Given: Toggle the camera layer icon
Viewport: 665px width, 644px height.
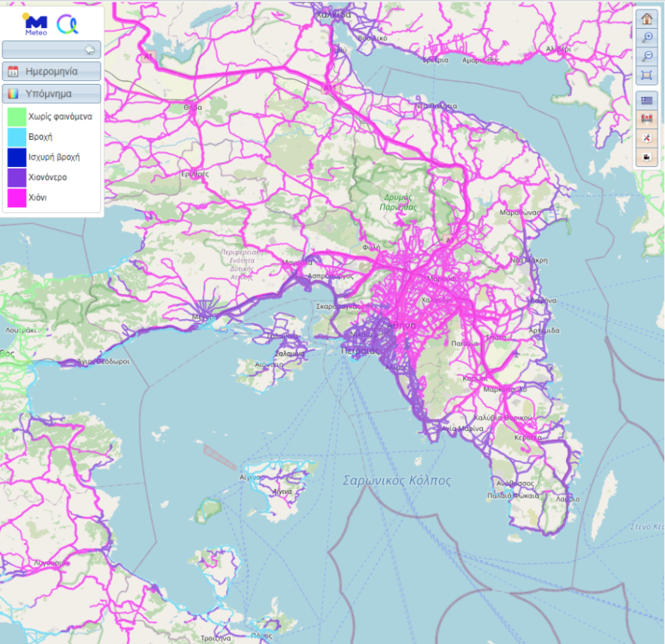Looking at the screenshot, I should (646, 157).
